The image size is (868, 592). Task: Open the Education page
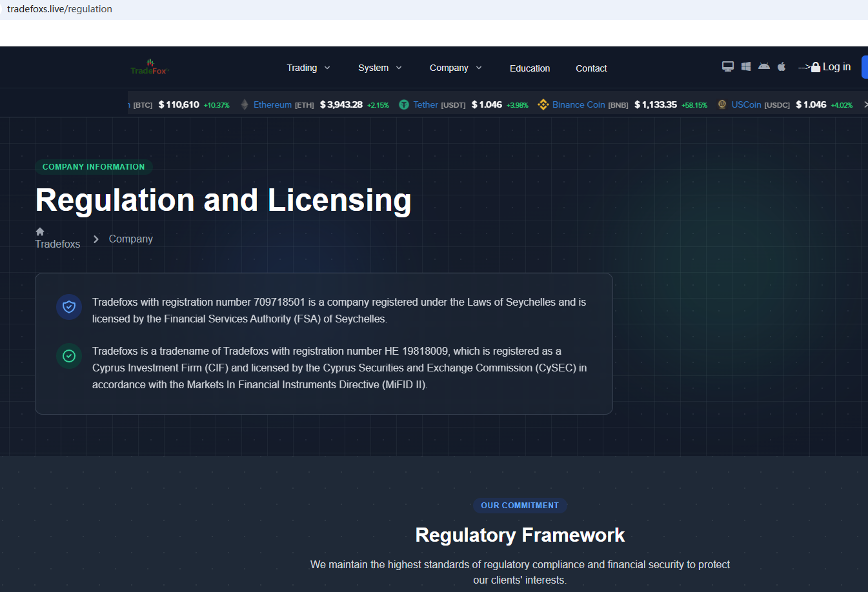tap(530, 68)
